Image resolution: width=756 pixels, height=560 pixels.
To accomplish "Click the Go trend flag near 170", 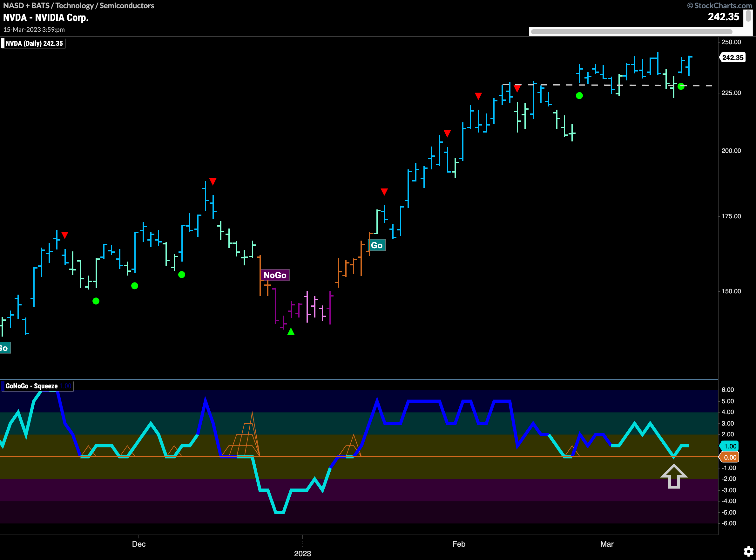I will (x=377, y=245).
